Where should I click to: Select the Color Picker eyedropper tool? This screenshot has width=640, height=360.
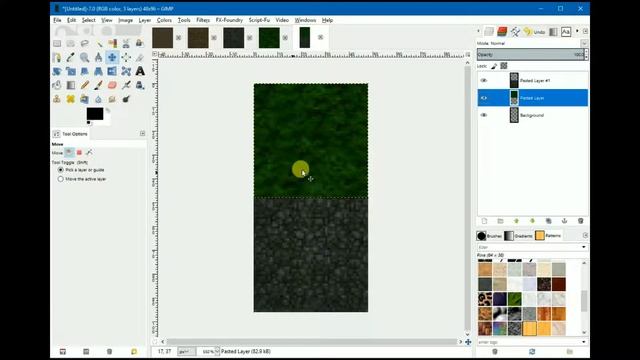click(x=71, y=57)
